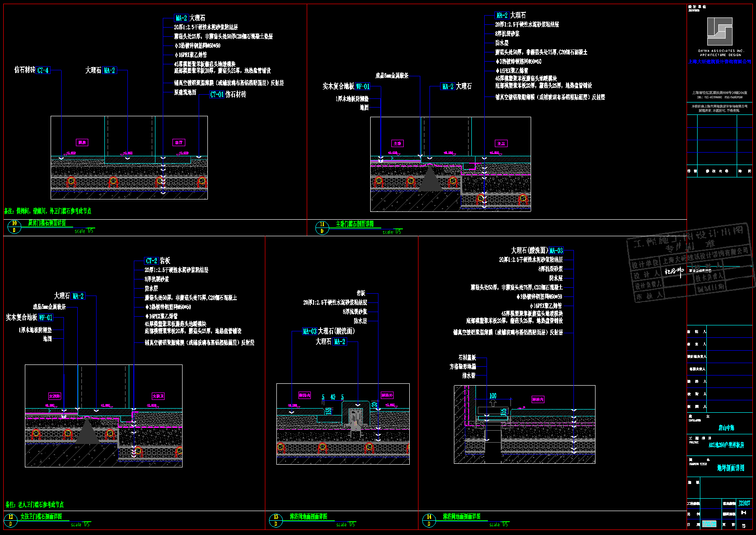The image size is (756, 535).
Task: Click the WF-01 tag in the top-right detail
Action: tap(362, 86)
